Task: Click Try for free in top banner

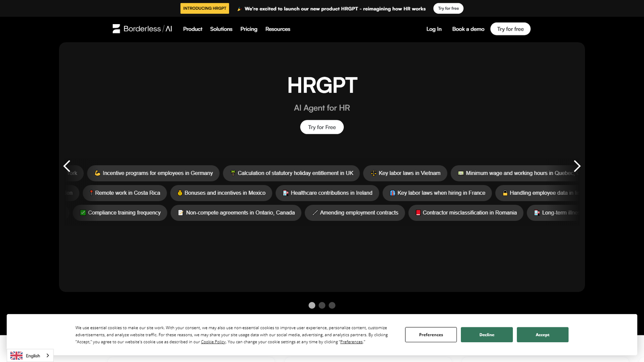Action: coord(448,8)
